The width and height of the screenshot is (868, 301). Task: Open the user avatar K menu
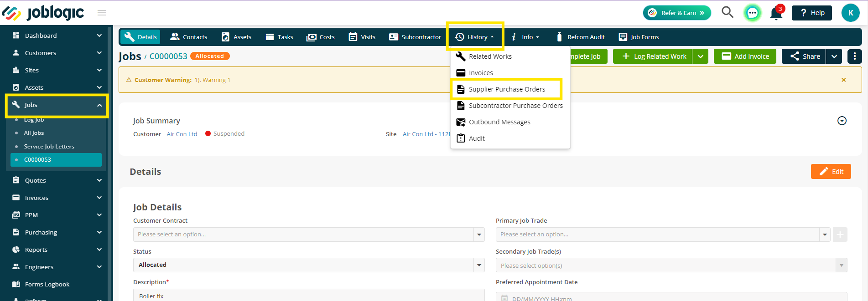851,13
